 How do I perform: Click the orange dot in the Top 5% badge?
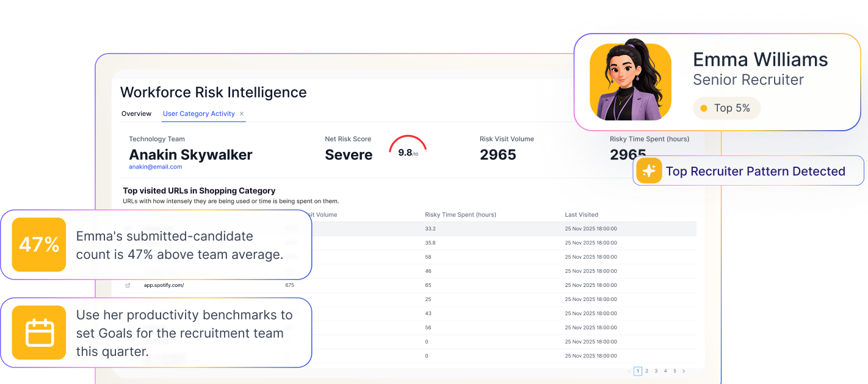point(704,108)
